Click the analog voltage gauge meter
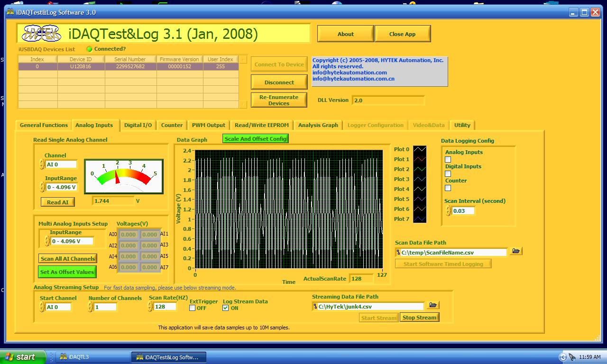 [124, 176]
